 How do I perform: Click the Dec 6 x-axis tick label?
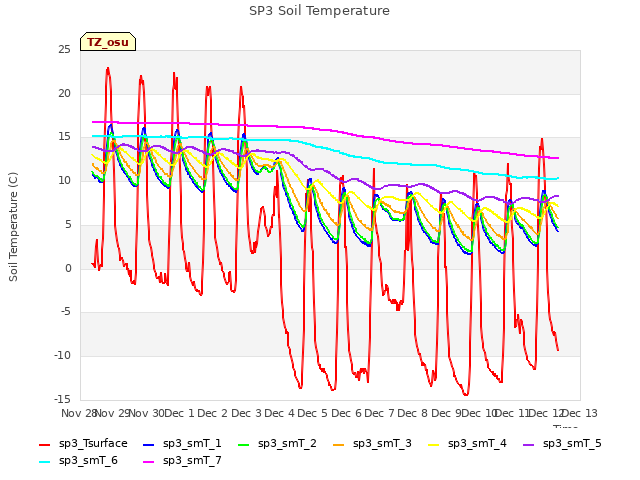tap(346, 413)
